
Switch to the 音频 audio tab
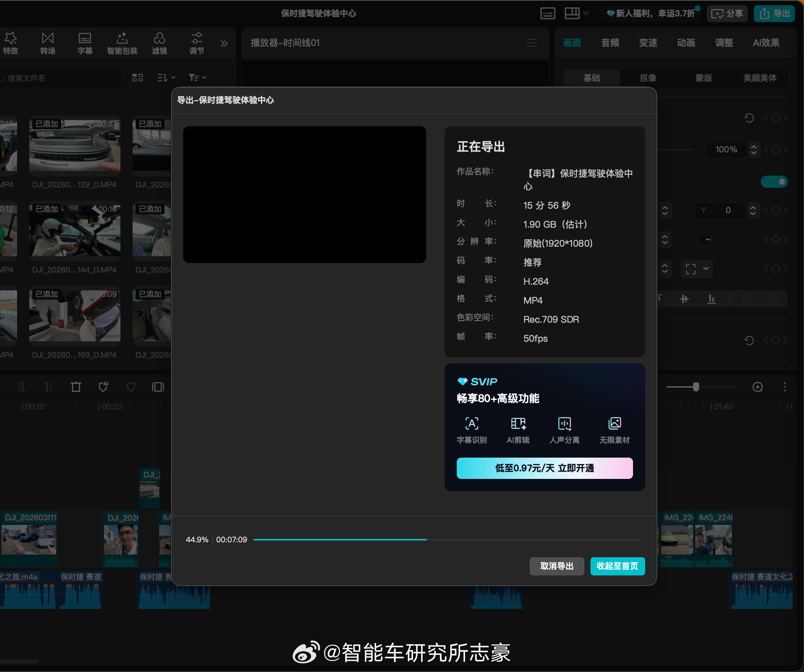pyautogui.click(x=610, y=43)
